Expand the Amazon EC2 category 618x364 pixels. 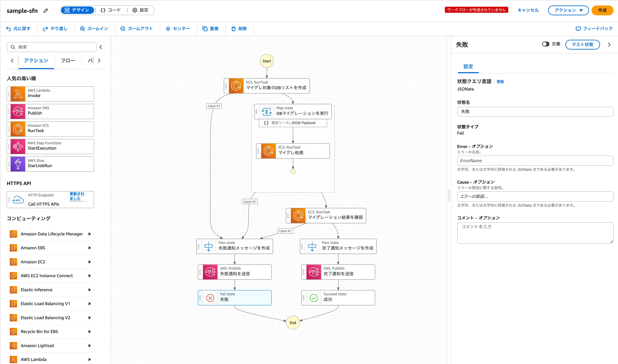90,262
